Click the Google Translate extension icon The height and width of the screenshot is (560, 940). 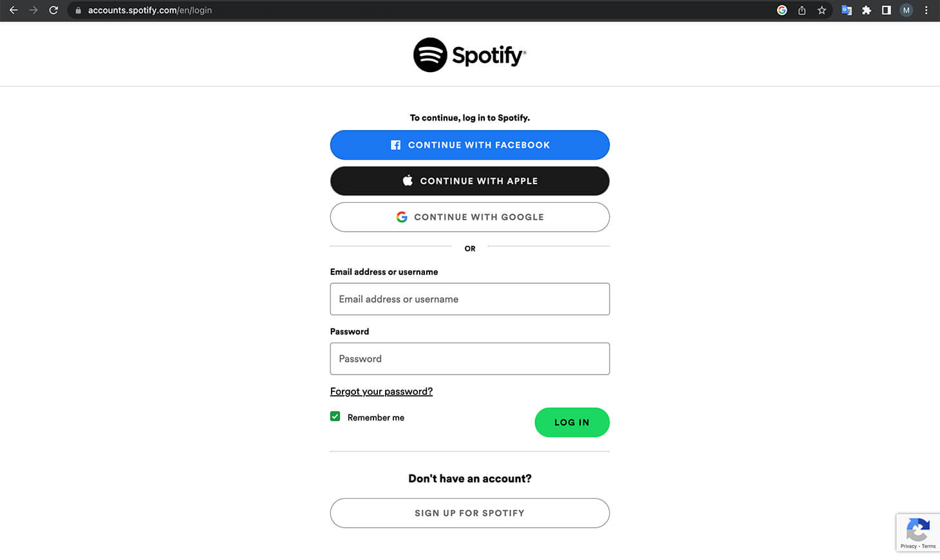pyautogui.click(x=846, y=10)
